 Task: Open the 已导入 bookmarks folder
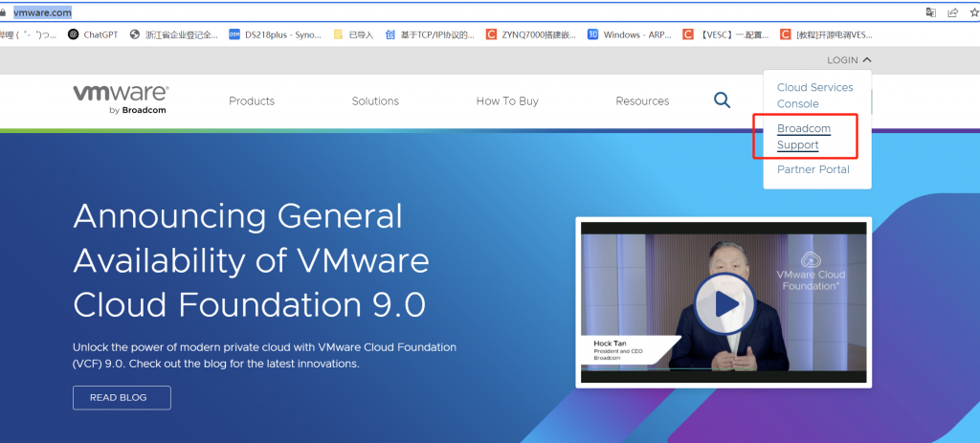[x=354, y=35]
